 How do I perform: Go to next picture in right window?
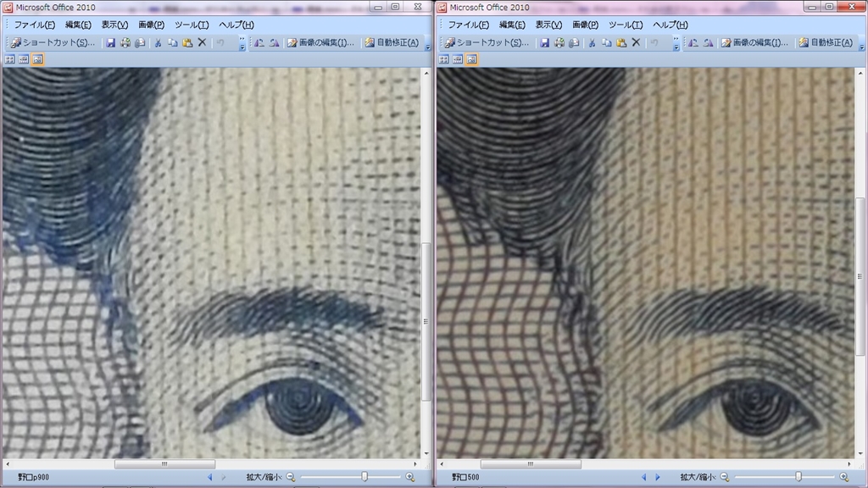coord(658,477)
